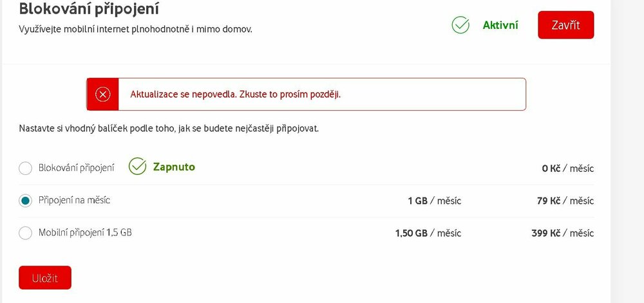Select the Připojení na měsíc radio button

(x=26, y=201)
